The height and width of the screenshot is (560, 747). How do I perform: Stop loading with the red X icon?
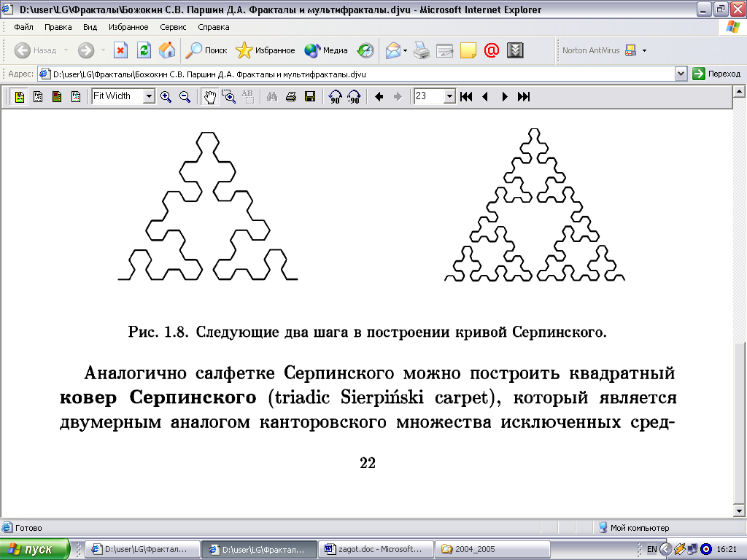(x=120, y=50)
